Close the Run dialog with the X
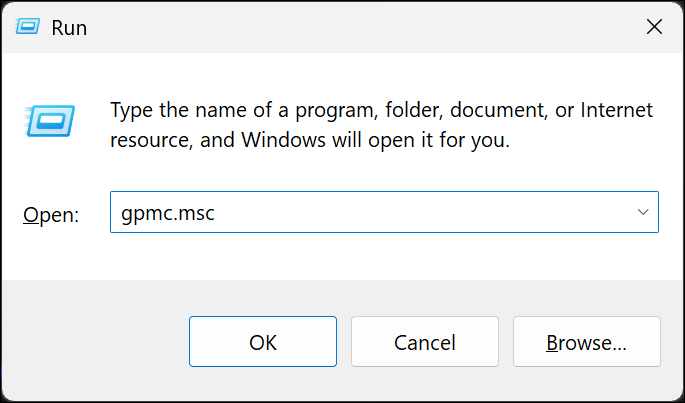 654,28
